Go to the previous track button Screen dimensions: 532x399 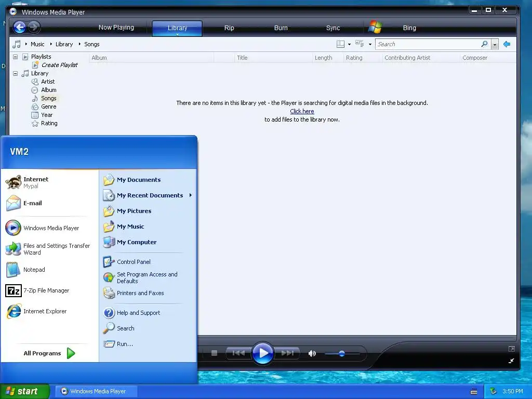(238, 353)
